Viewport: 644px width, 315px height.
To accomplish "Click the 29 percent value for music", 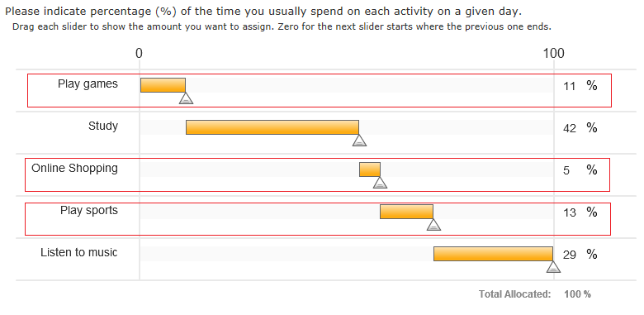I will [x=569, y=255].
